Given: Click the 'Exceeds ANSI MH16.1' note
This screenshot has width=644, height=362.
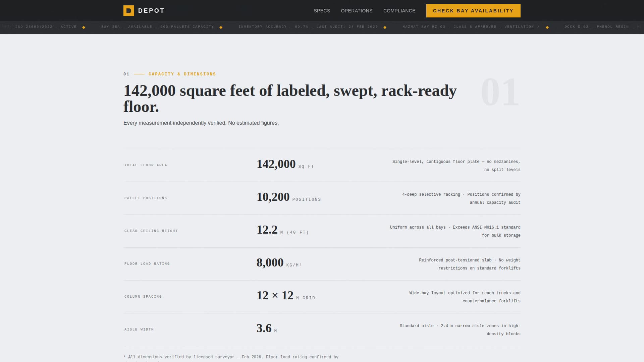Looking at the screenshot, I should [x=455, y=231].
